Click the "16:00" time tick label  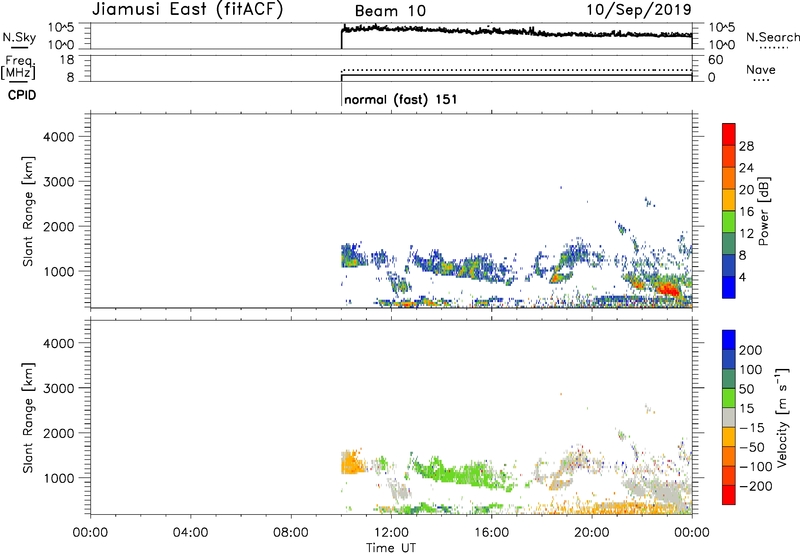(x=491, y=533)
